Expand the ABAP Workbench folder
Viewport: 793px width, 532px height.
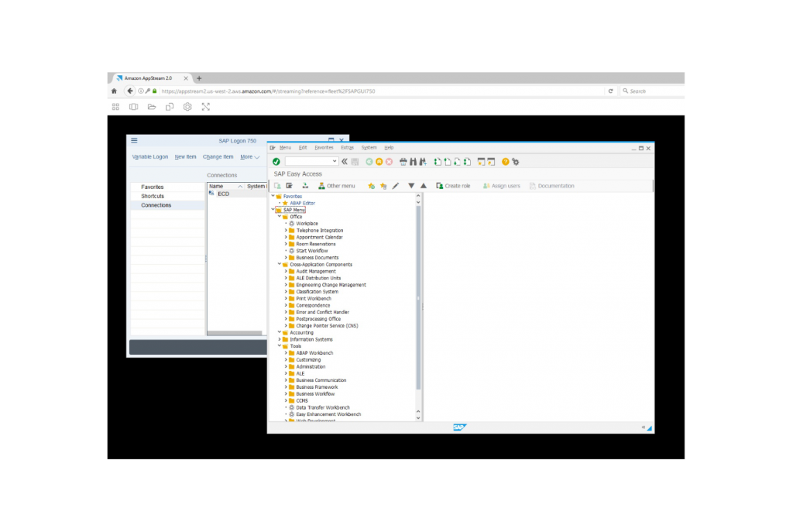286,353
